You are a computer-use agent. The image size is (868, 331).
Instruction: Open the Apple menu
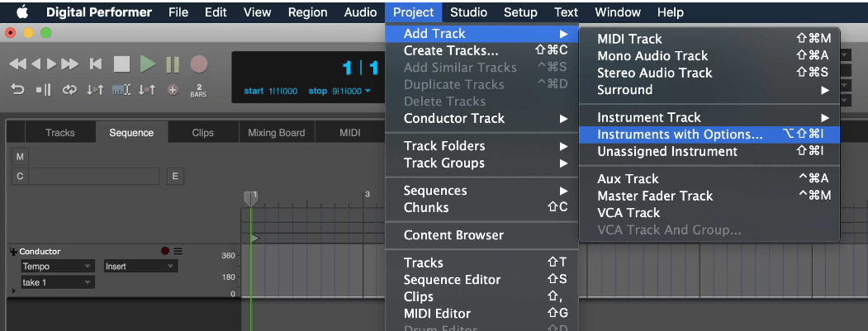[21, 12]
